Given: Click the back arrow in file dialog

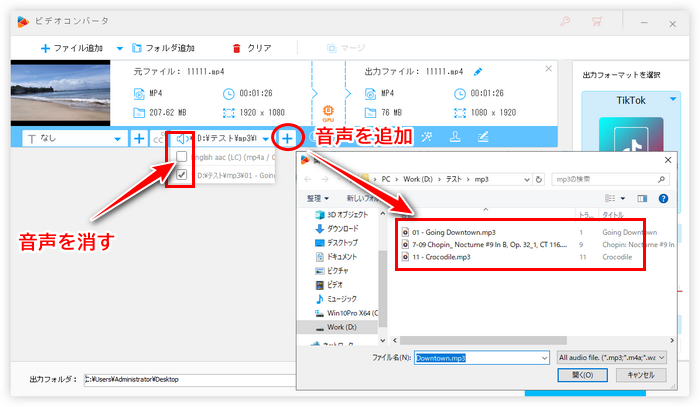Looking at the screenshot, I should [x=308, y=179].
